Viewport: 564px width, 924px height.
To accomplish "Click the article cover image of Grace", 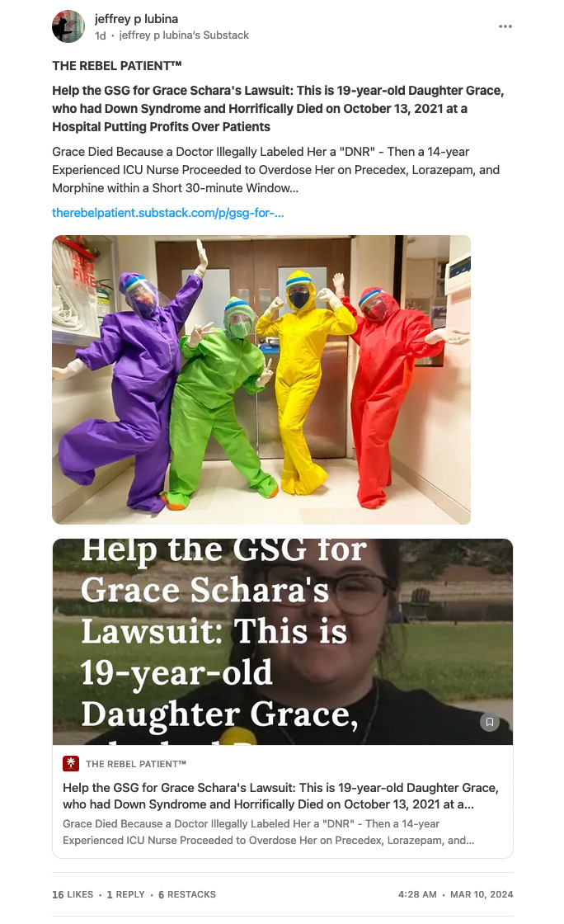I will 283,642.
